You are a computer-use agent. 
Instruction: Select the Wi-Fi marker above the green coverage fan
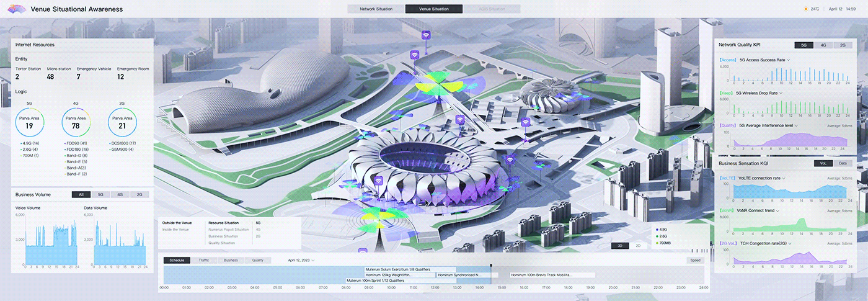pos(414,55)
